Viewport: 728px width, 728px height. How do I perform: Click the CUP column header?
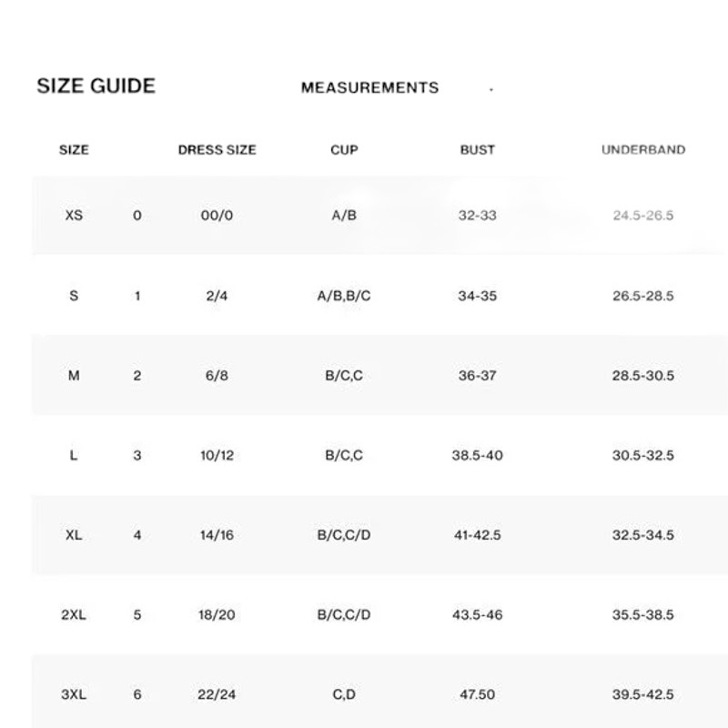point(344,150)
